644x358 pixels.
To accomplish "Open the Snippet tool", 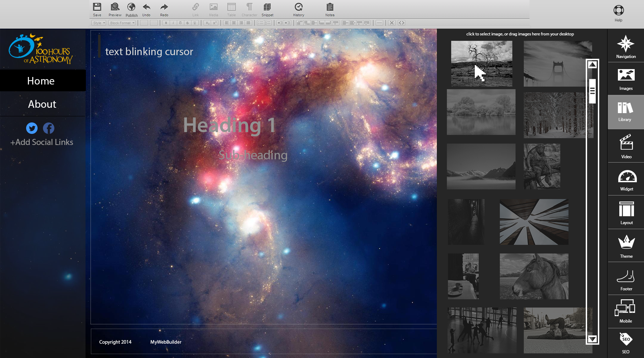I will 267,10.
